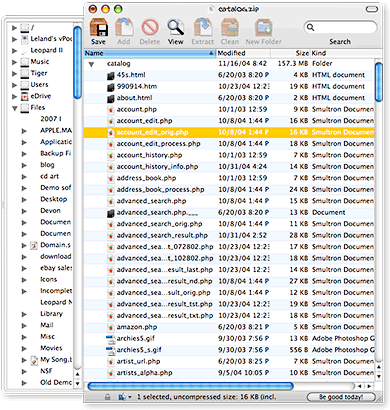
Task: Expand the Leopard II volume in sidebar
Action: coord(14,51)
